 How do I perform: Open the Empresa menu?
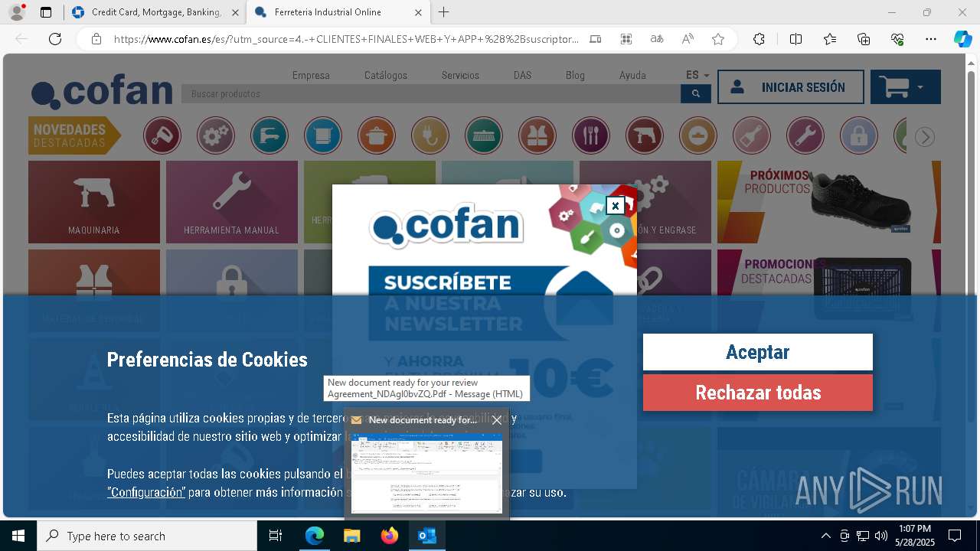pos(311,75)
